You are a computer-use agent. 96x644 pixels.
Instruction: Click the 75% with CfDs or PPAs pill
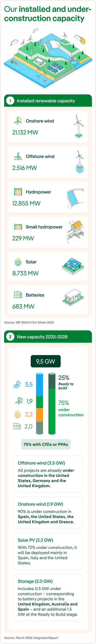point(46,444)
